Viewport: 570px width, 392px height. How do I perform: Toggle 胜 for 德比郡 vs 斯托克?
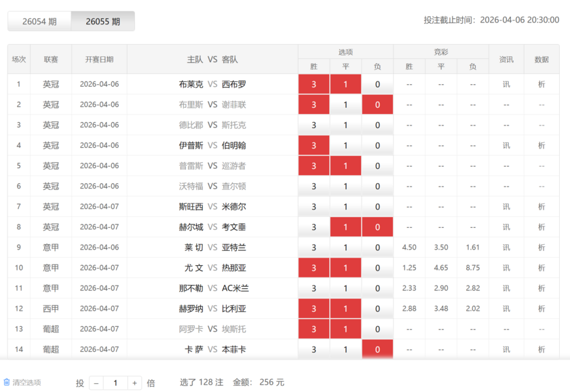tap(313, 125)
